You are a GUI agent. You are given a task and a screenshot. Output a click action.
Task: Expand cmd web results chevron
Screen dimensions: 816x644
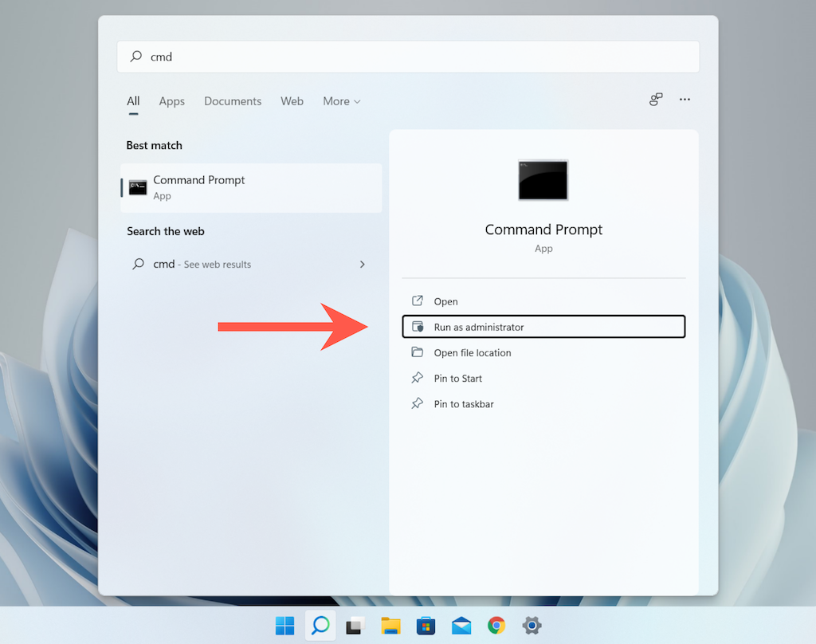[363, 265]
